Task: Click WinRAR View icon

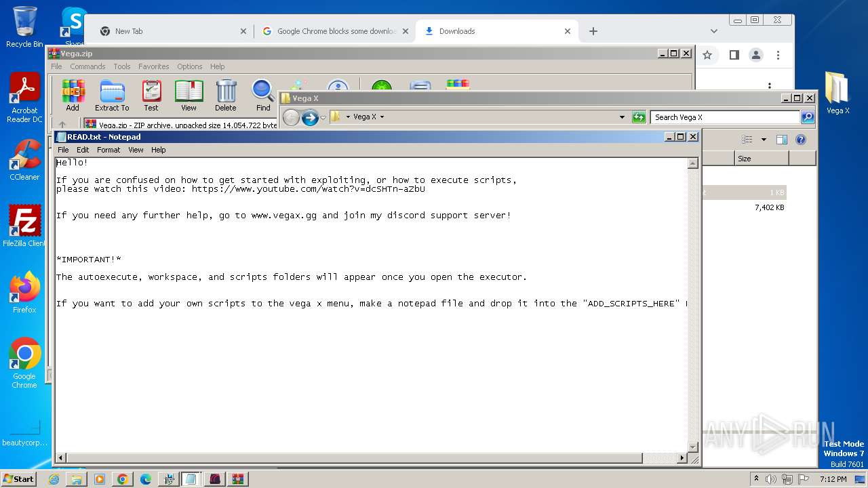Action: point(189,95)
